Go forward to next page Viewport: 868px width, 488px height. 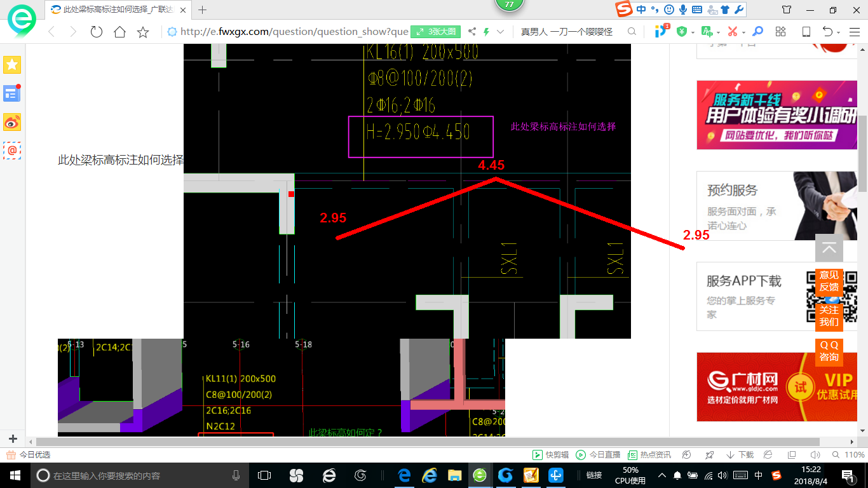[73, 32]
